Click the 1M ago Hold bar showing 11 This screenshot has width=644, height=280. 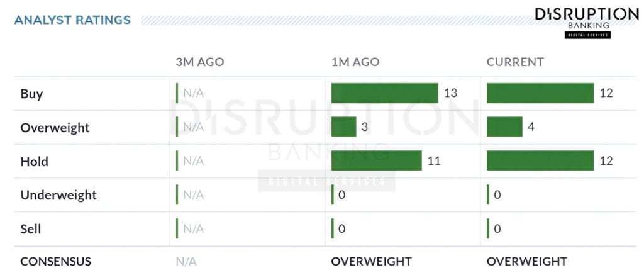tap(376, 160)
